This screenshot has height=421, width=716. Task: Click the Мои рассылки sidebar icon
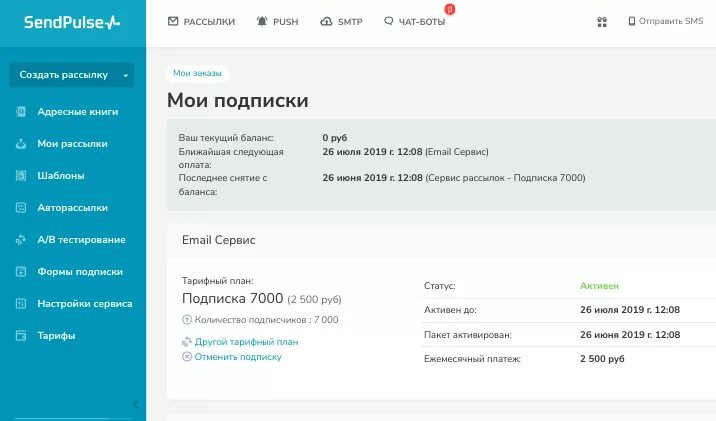21,143
